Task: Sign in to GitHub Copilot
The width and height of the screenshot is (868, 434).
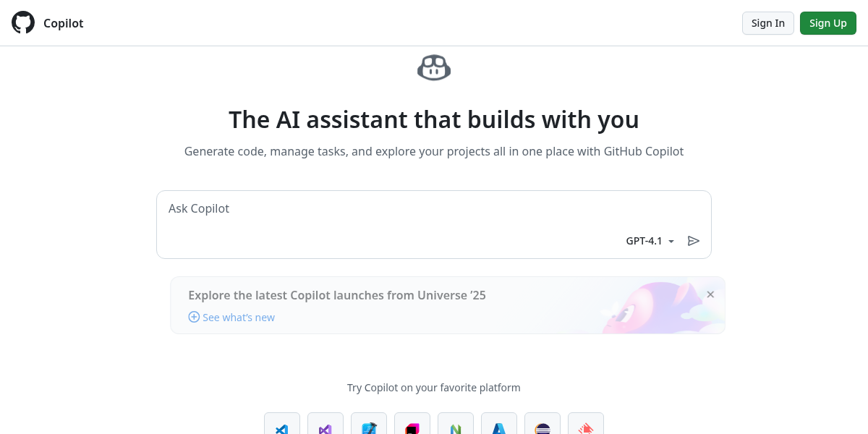Action: point(767,22)
